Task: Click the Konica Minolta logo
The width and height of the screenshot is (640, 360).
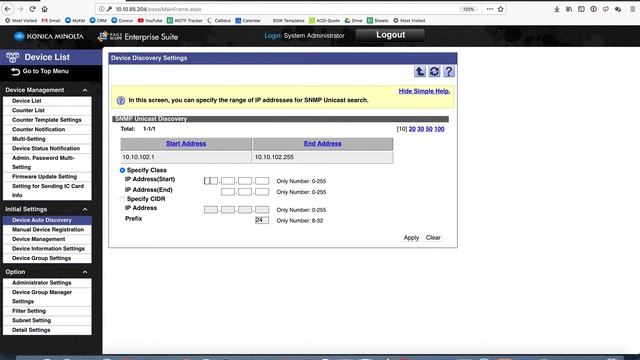Action: coord(49,36)
